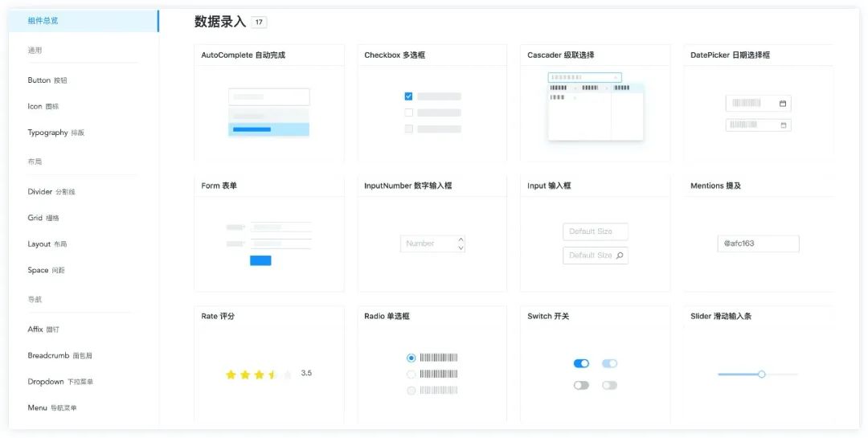Open the 组件总览 sidebar item

pos(43,21)
